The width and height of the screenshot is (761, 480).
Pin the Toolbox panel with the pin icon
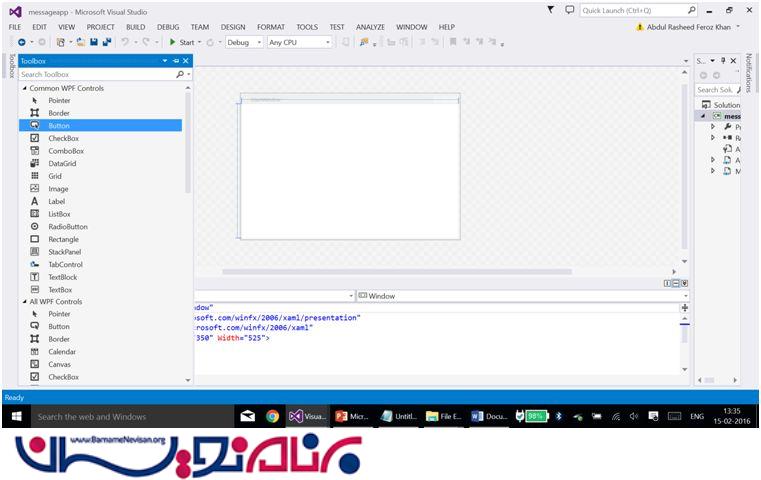(x=175, y=61)
